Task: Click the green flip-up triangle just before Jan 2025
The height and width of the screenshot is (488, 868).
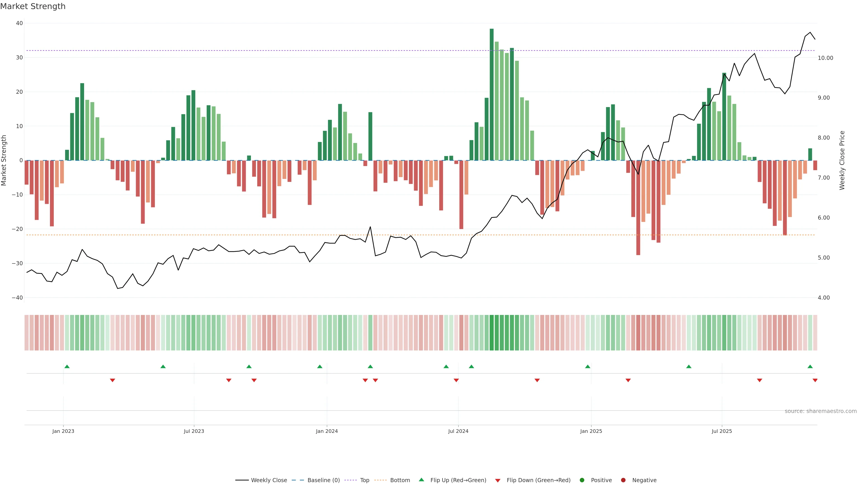Action: (x=588, y=366)
